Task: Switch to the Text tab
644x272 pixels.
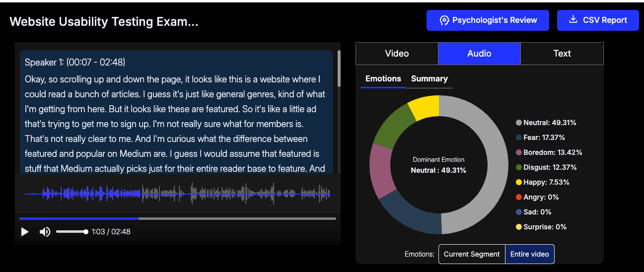Action: tap(562, 54)
